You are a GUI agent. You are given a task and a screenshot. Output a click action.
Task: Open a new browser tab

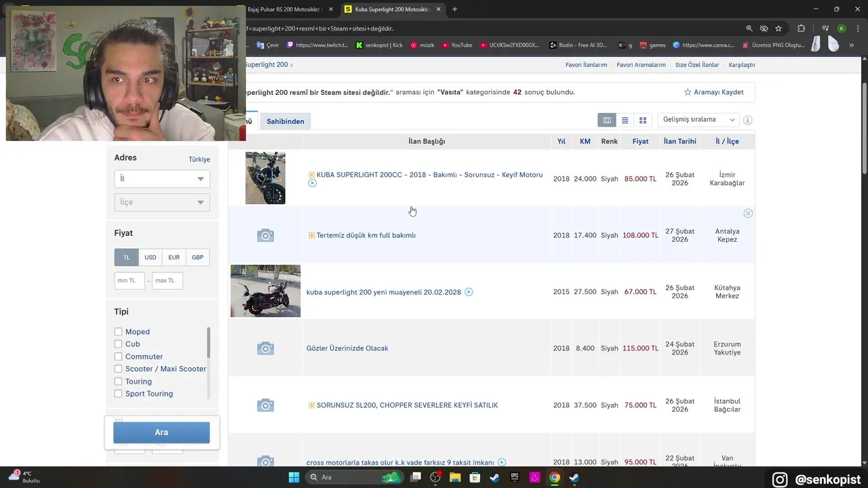pyautogui.click(x=454, y=9)
